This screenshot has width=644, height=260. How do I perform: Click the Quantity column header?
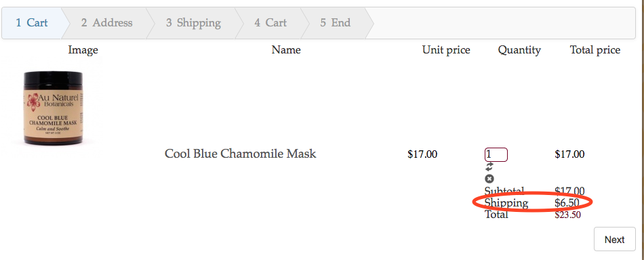coord(519,50)
